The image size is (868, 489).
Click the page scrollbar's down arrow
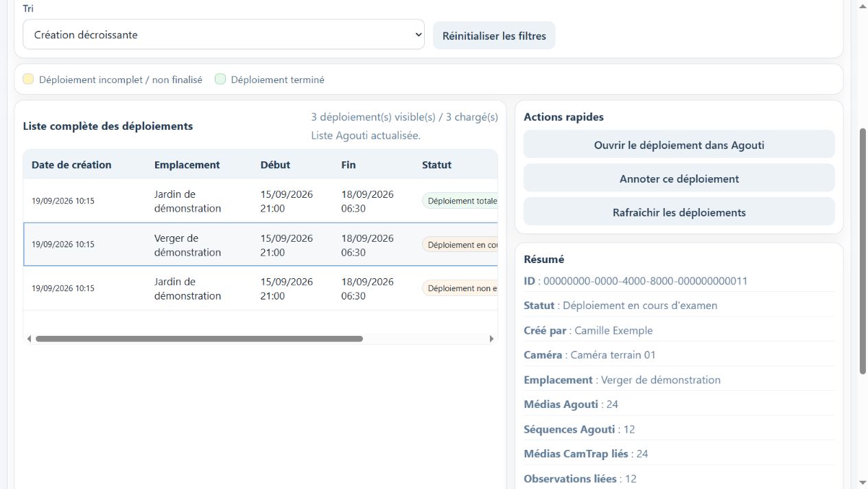pos(863,484)
